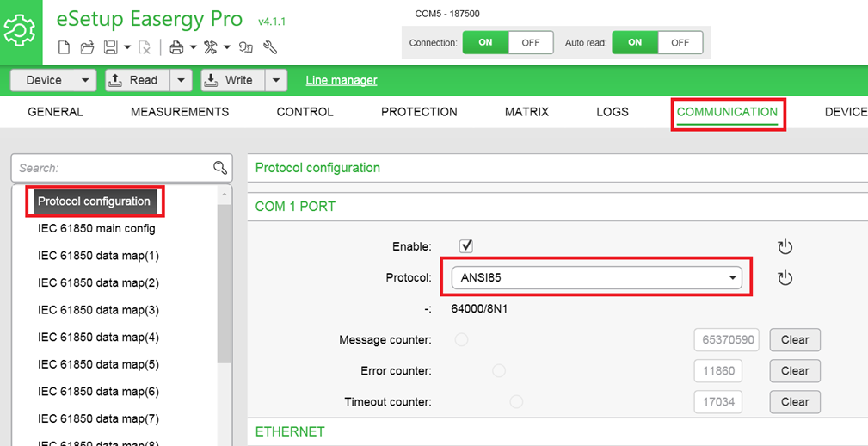Screen dimensions: 868x446
Task: Switch to the LOGS tab
Action: point(613,112)
